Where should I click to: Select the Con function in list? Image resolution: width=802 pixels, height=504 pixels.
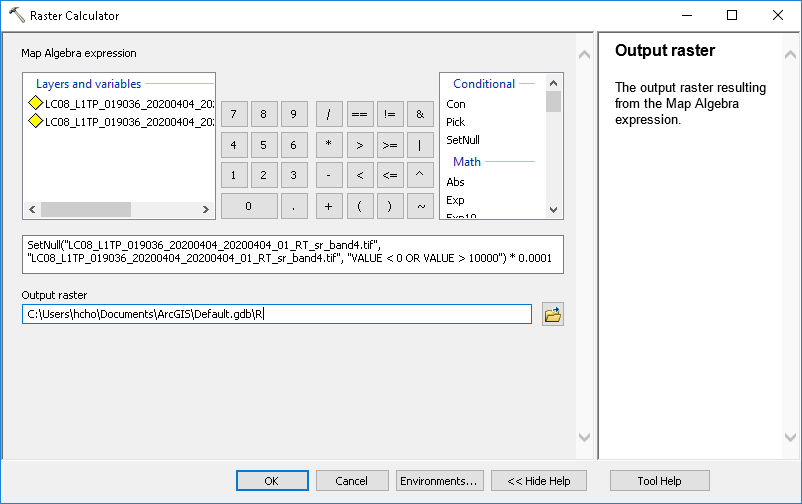(x=456, y=104)
